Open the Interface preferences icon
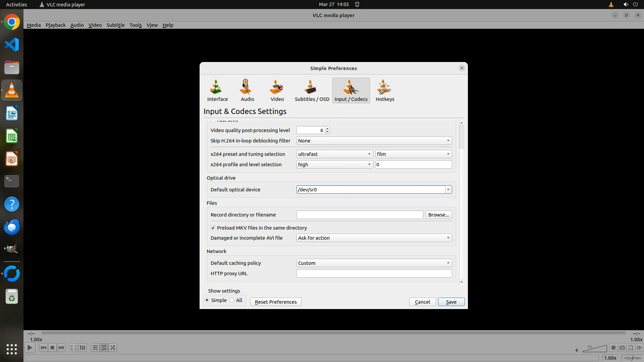This screenshot has width=644, height=362. (x=217, y=90)
